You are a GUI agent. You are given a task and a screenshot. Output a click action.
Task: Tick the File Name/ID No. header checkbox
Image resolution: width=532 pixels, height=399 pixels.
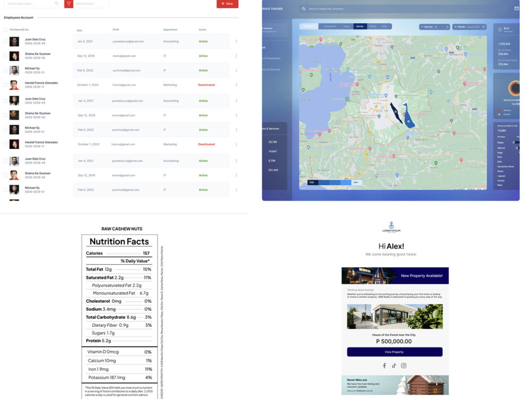(x=5, y=30)
